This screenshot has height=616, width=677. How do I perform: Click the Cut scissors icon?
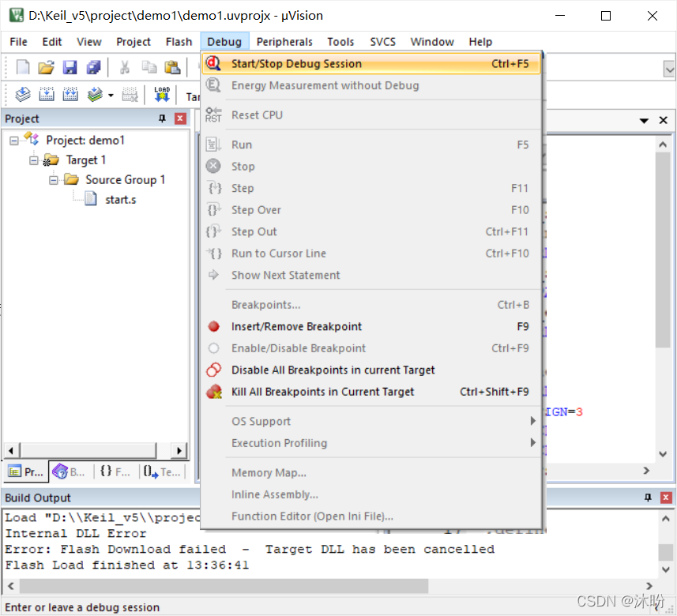[x=125, y=67]
